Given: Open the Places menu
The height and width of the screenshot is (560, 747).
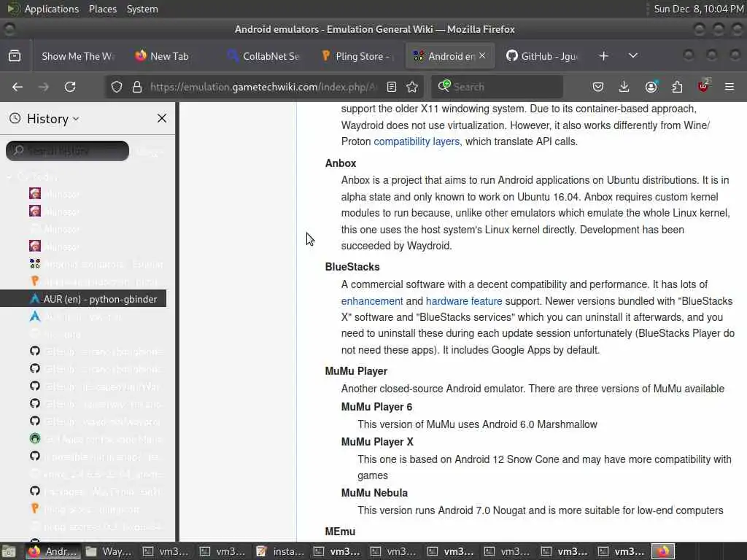Looking at the screenshot, I should (103, 9).
